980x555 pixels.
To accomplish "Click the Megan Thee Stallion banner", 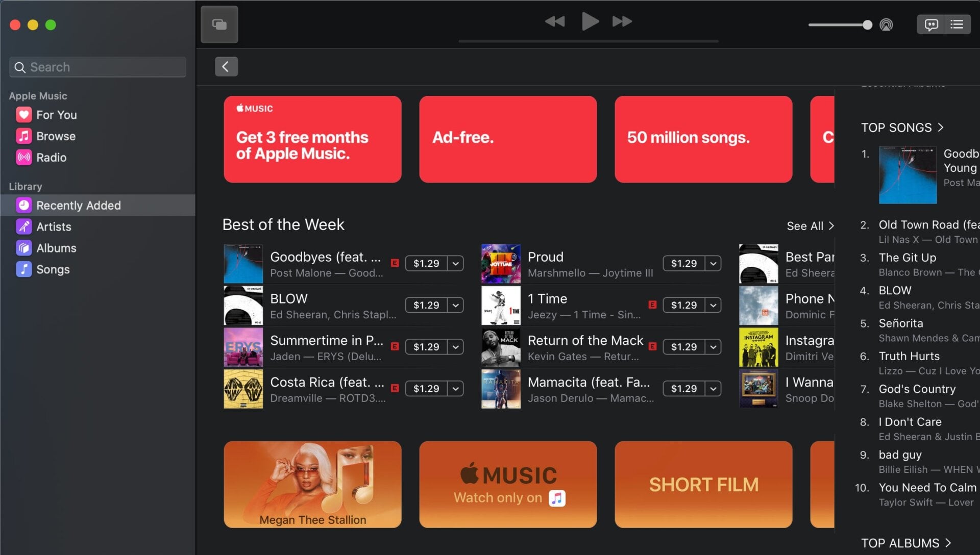I will pos(312,484).
